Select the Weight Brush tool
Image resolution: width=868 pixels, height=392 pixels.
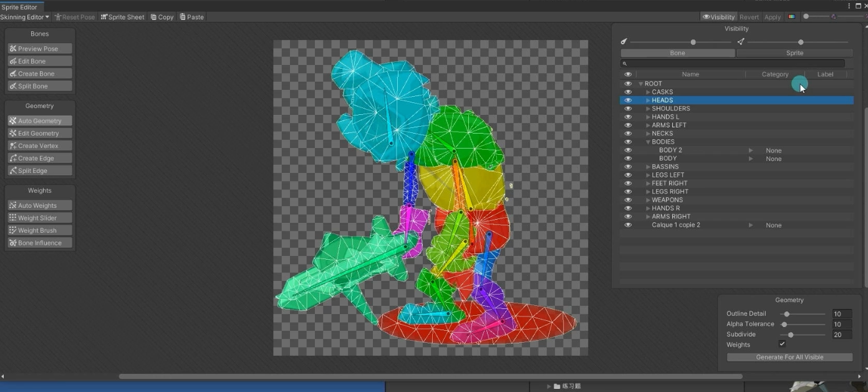click(40, 230)
